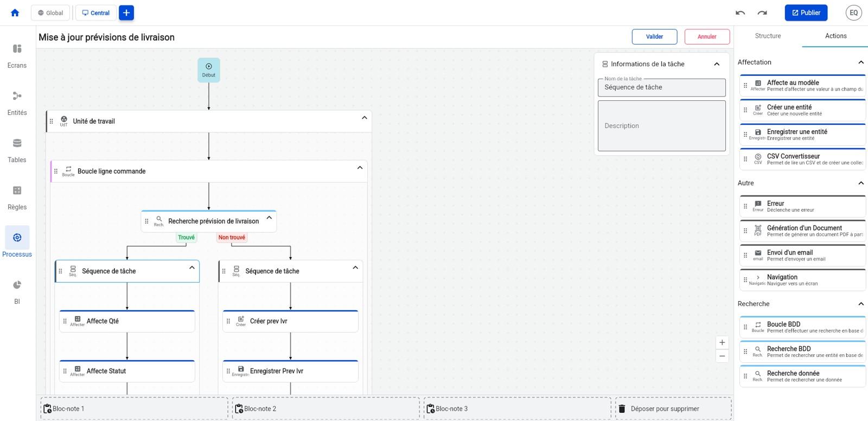
Task: Open the EQ user avatar
Action: point(853,12)
